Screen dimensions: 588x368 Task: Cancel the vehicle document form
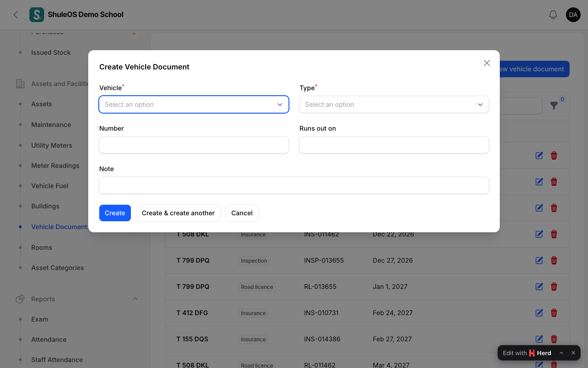click(x=242, y=213)
